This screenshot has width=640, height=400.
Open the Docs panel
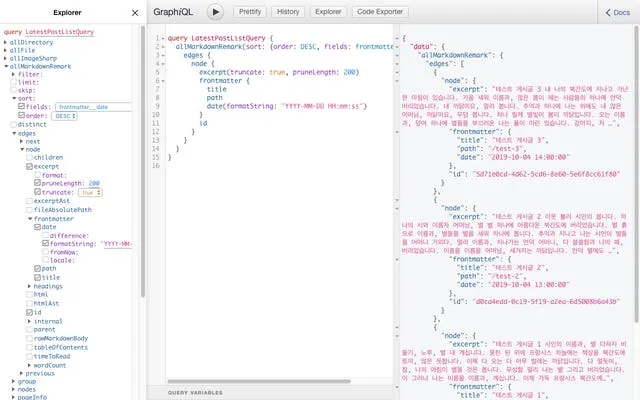point(615,12)
